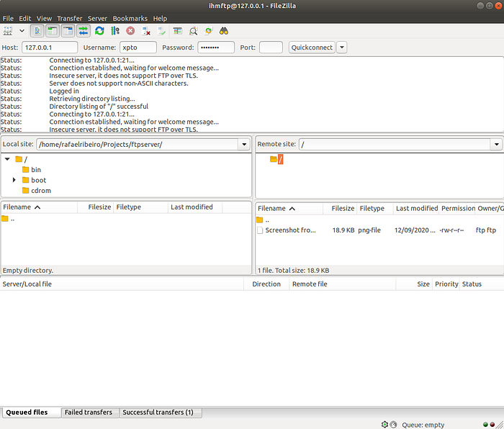This screenshot has height=429, width=504.
Task: Open Site Manager dropdown arrow
Action: click(22, 31)
